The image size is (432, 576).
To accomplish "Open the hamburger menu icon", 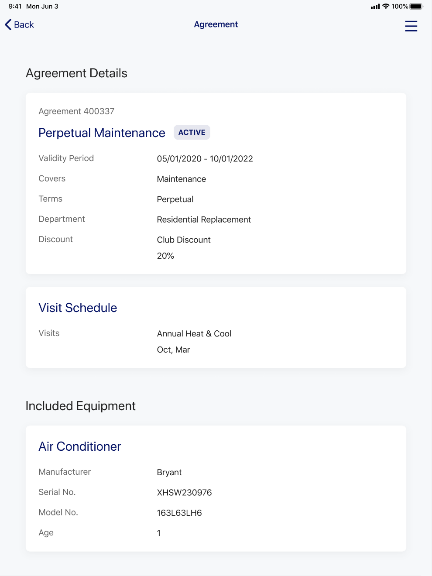I will click(411, 26).
